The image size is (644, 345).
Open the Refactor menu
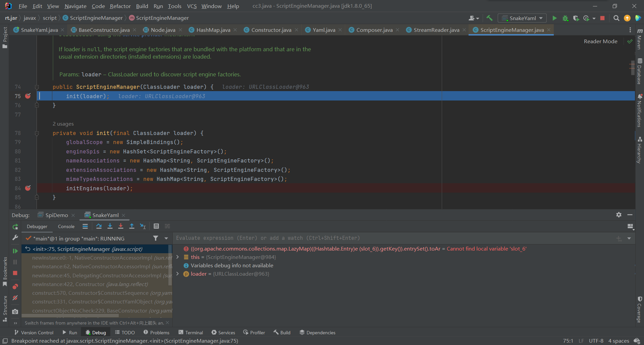point(120,6)
